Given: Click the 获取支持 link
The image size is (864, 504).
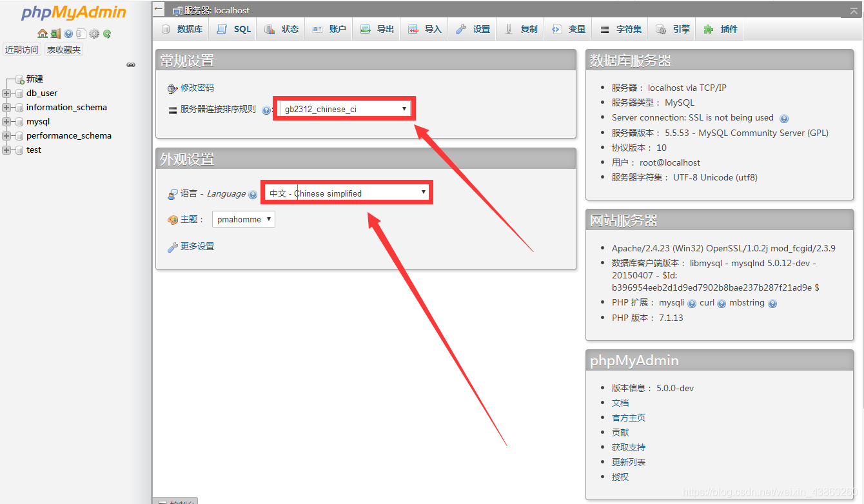Looking at the screenshot, I should click(629, 447).
